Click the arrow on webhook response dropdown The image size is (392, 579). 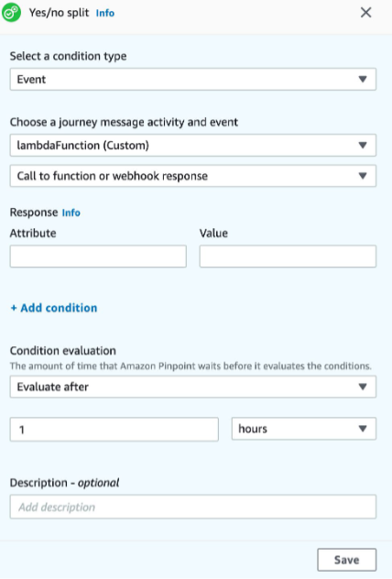click(363, 176)
